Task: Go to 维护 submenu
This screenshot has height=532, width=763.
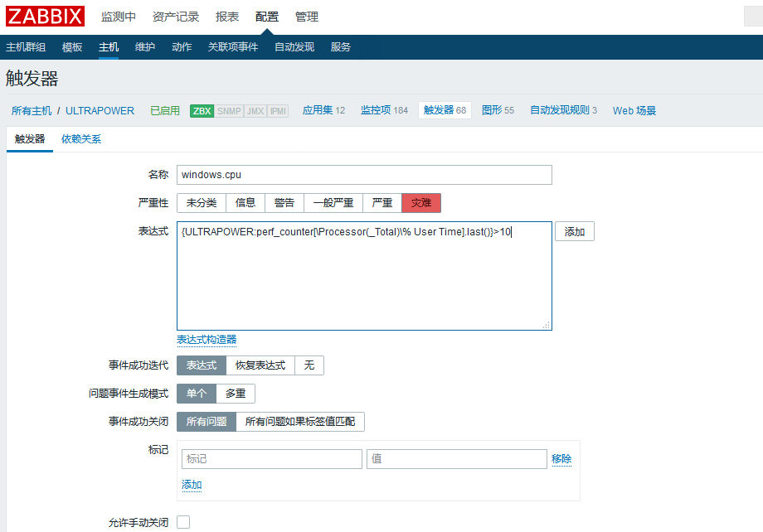Action: [x=145, y=47]
